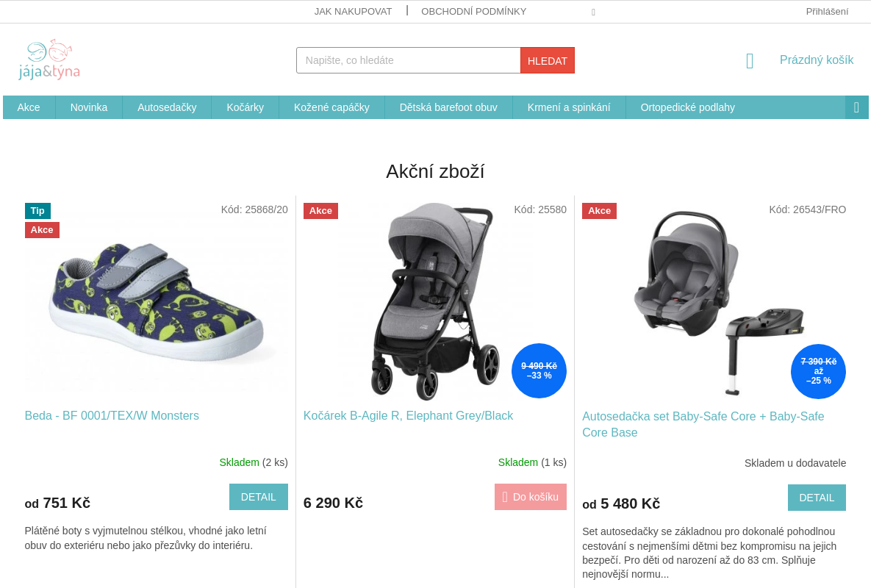The height and width of the screenshot is (588, 882).
Task: Open the Kočárky menu item
Action: click(245, 107)
